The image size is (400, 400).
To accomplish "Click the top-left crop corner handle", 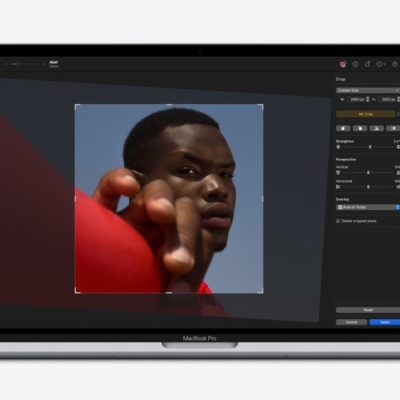I will 77,107.
